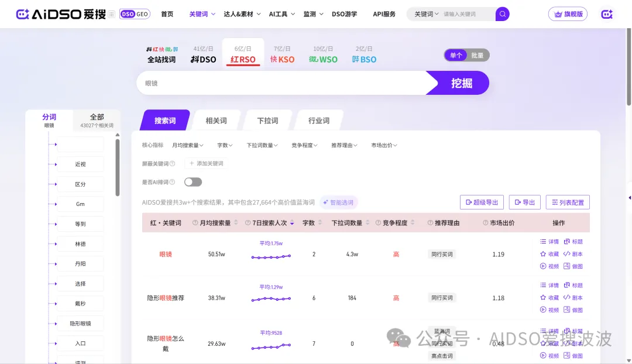Switch to the 相关词 tab
The width and height of the screenshot is (632, 364).
click(x=216, y=121)
